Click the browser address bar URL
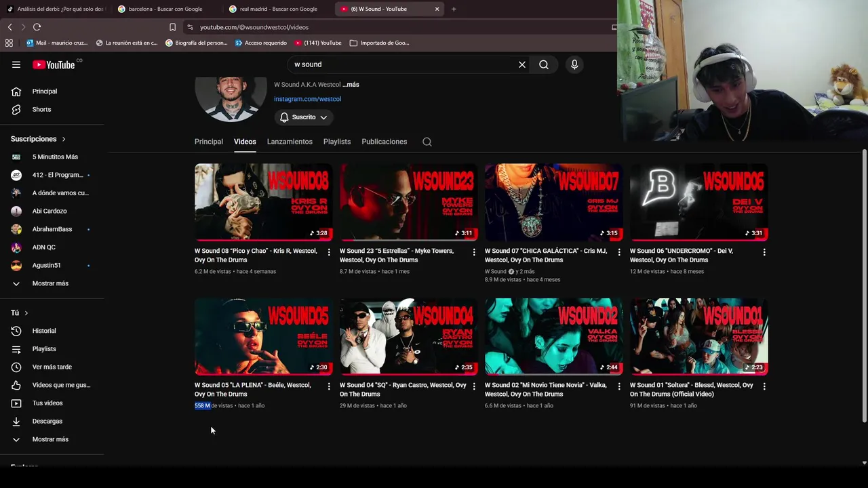The image size is (868, 488). 254,27
